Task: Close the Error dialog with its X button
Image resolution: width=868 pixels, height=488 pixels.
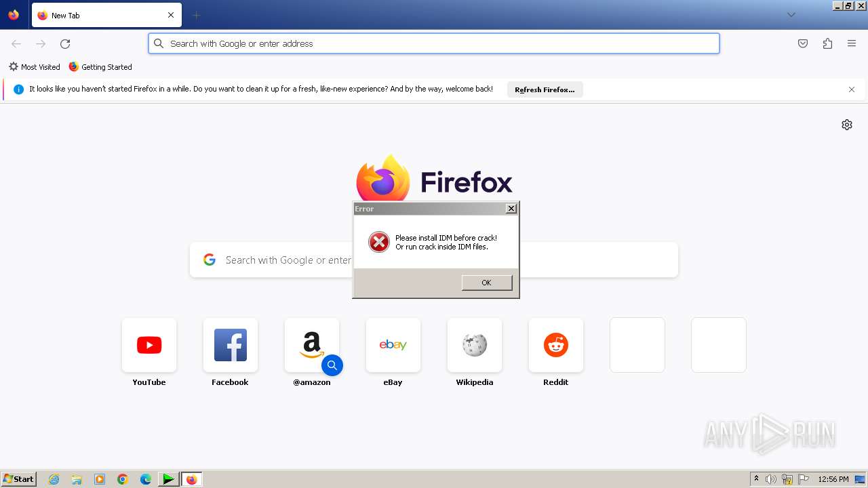Action: [511, 209]
